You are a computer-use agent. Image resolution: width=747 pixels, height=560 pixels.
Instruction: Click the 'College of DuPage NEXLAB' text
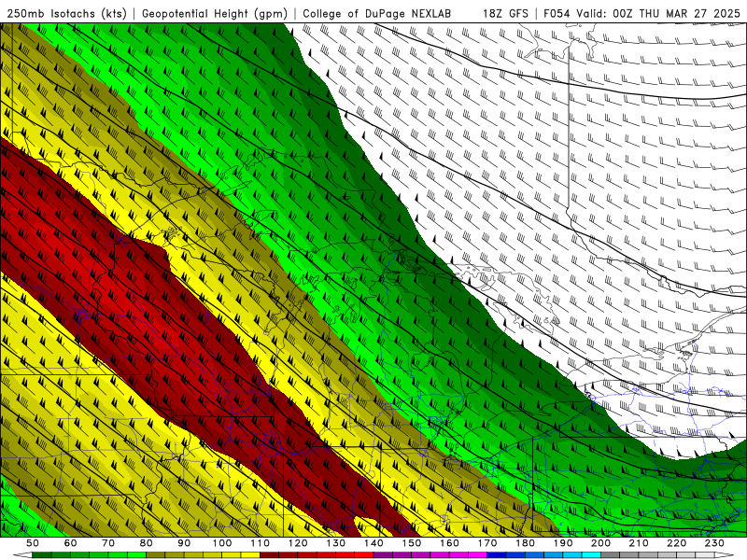(x=376, y=13)
